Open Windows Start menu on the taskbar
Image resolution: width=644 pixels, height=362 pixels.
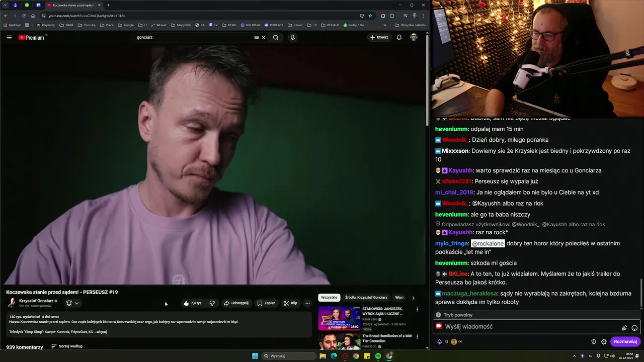click(255, 356)
